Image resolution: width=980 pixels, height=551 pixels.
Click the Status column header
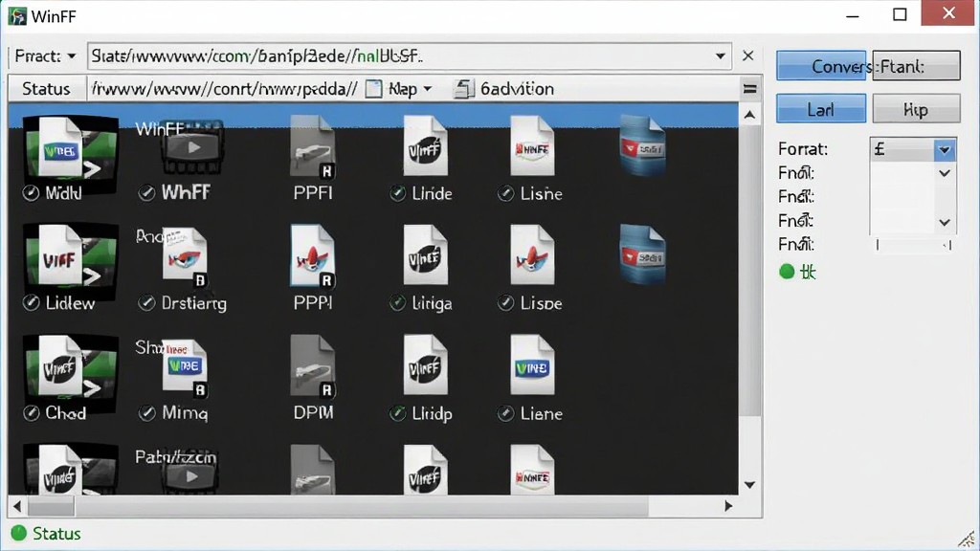(x=46, y=89)
